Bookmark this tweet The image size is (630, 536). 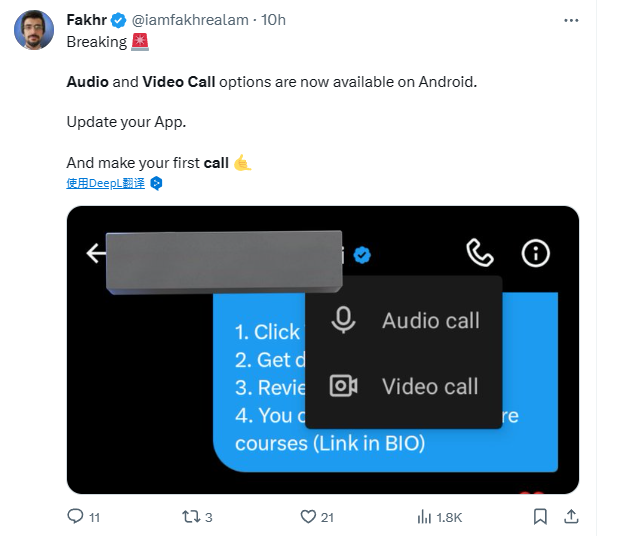click(x=540, y=517)
